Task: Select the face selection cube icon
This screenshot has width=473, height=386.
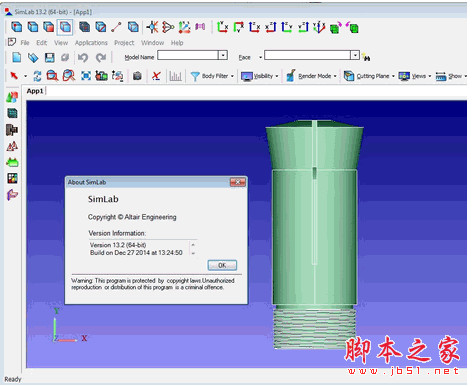Action: [49, 27]
